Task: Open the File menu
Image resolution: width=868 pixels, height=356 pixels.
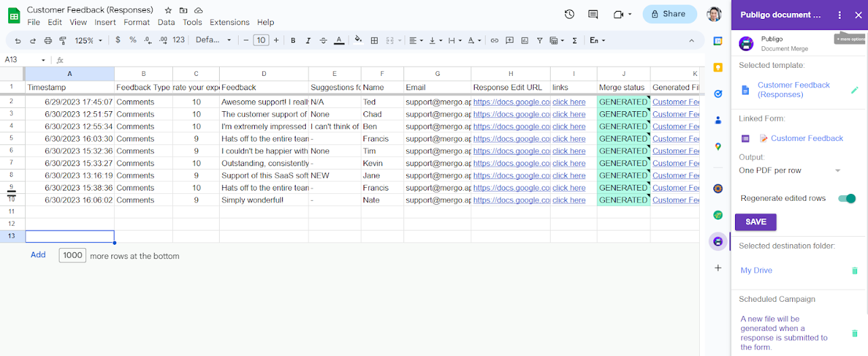Action: click(x=33, y=22)
